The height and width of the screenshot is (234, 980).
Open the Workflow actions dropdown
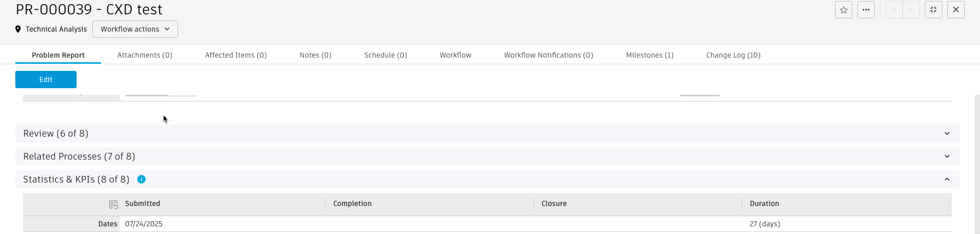click(x=135, y=29)
